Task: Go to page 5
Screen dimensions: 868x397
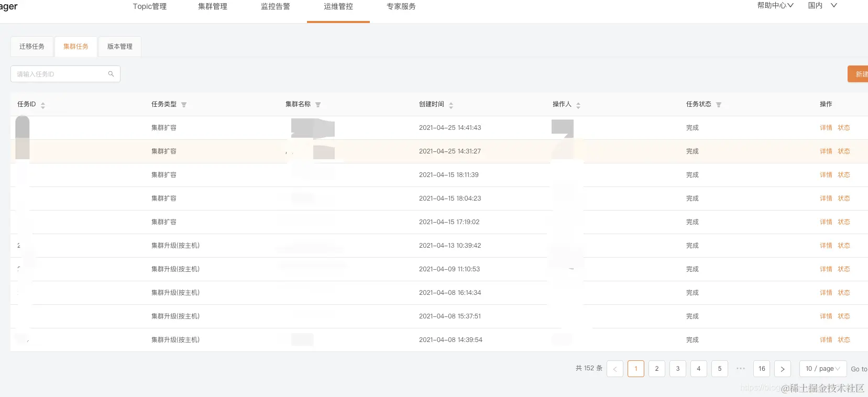Action: (x=720, y=369)
